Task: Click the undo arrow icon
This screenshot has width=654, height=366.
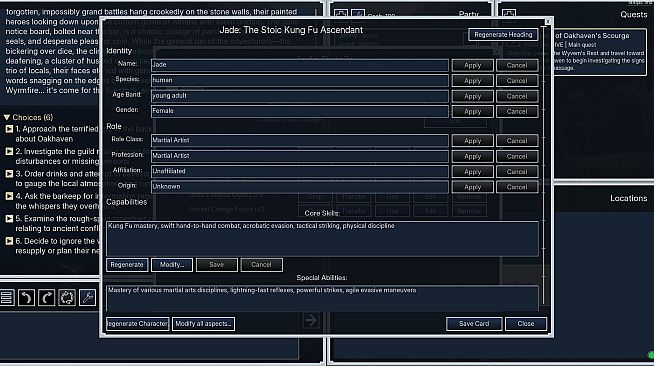Action: tap(26, 298)
